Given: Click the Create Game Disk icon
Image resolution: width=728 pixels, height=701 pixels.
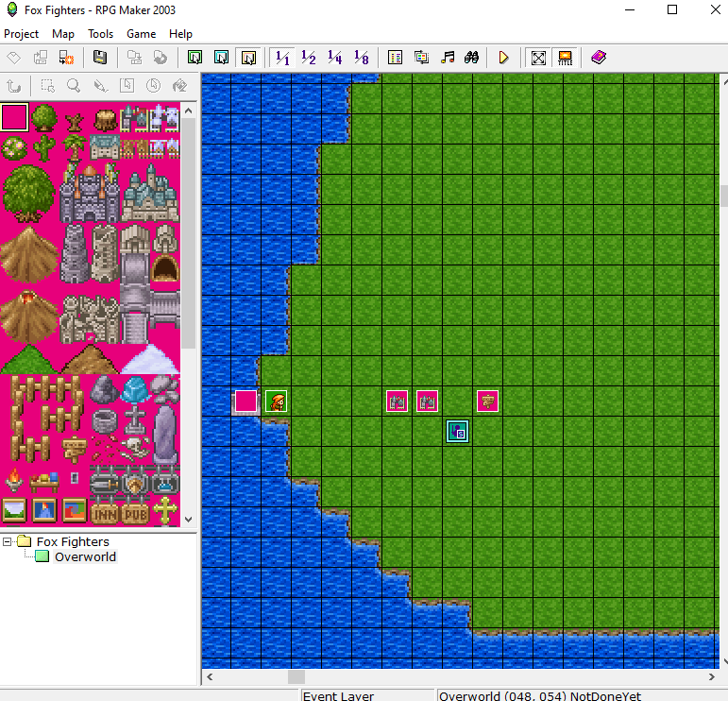Looking at the screenshot, I should [x=135, y=58].
